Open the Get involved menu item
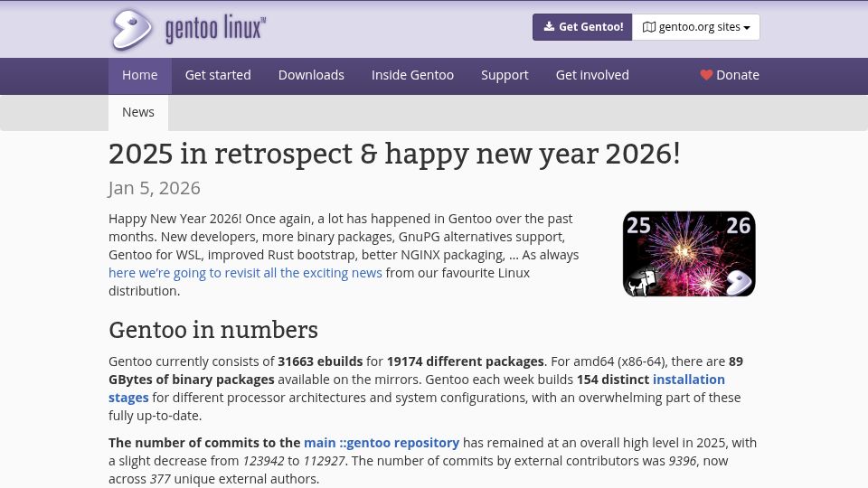Image resolution: width=868 pixels, height=488 pixels. 592,75
